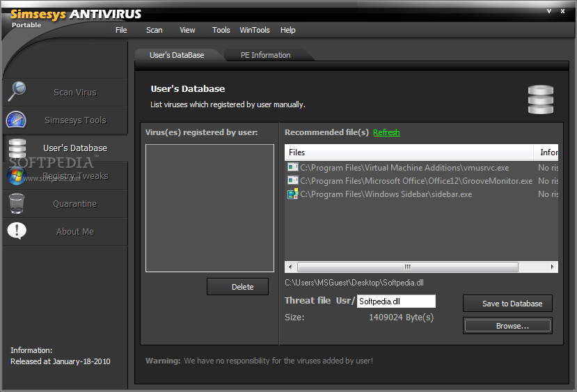Click the Files column header
The height and width of the screenshot is (392, 577).
click(x=409, y=152)
